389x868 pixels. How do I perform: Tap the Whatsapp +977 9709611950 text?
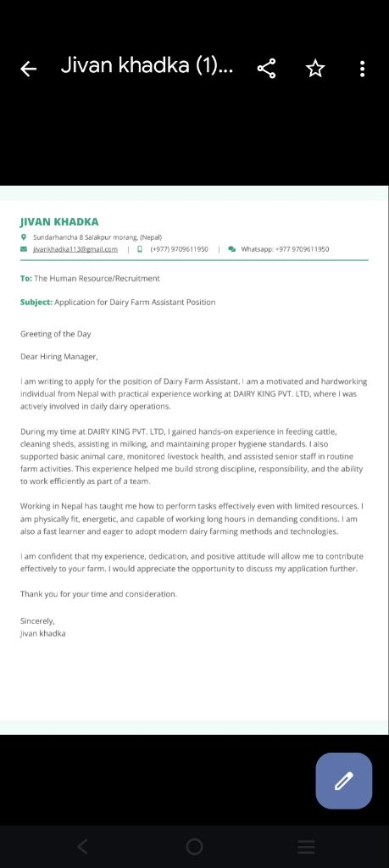coord(285,249)
